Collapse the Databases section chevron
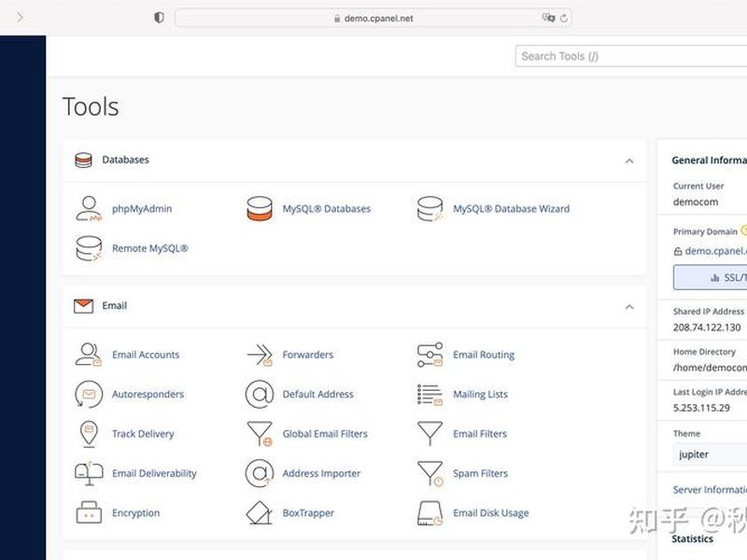Viewport: 747px width, 560px height. pyautogui.click(x=629, y=161)
